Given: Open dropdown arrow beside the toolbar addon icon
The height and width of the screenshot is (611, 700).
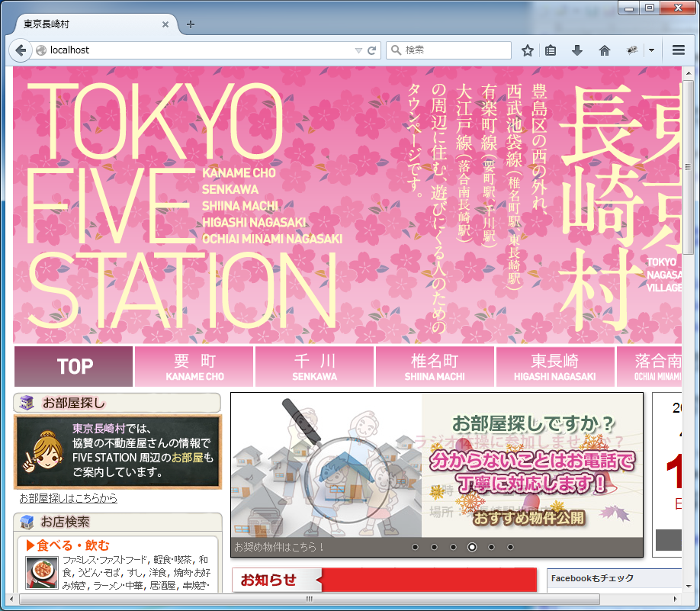Looking at the screenshot, I should pos(652,50).
